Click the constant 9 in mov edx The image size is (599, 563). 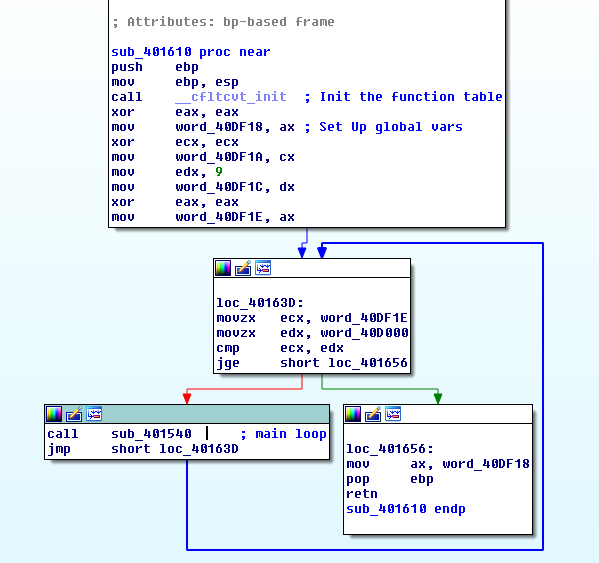[x=219, y=172]
